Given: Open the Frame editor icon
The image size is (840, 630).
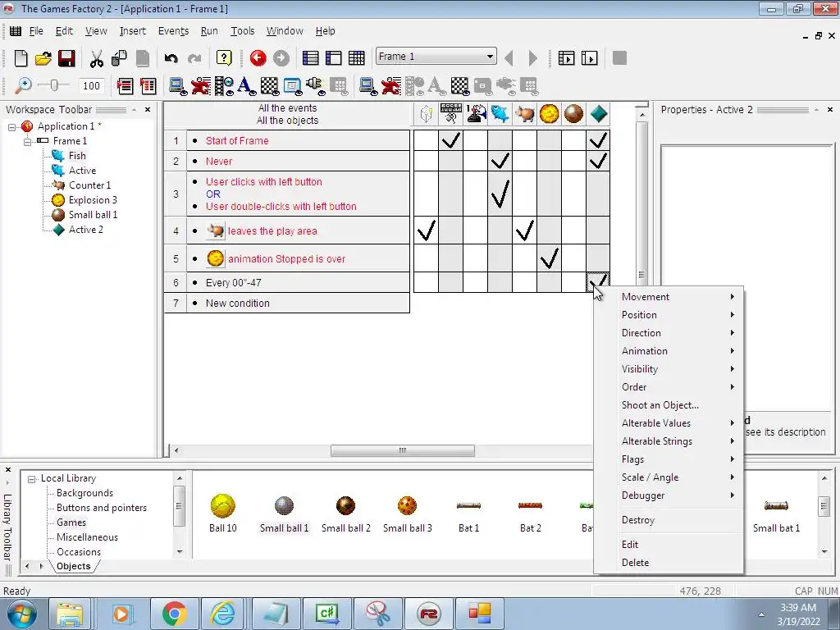Looking at the screenshot, I should pyautogui.click(x=333, y=58).
